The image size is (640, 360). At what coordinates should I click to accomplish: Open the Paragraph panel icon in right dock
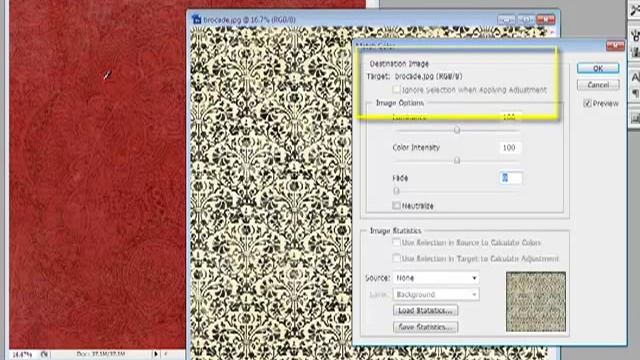[636, 94]
